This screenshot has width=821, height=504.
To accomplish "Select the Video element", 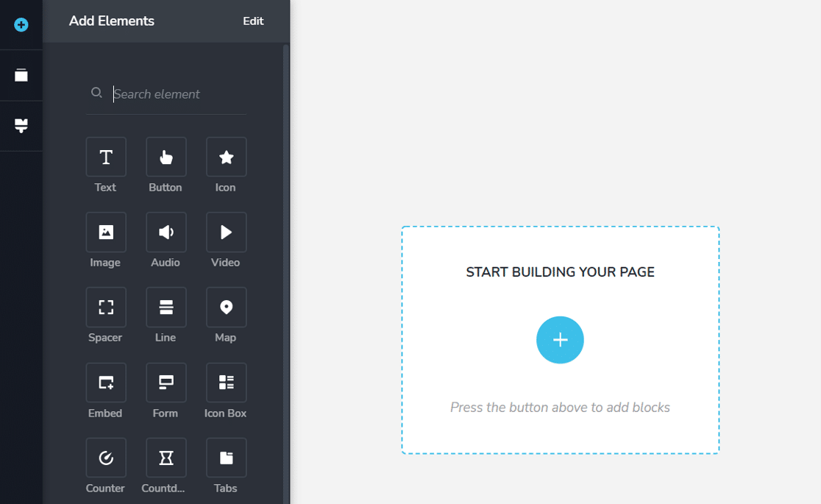I will point(225,232).
